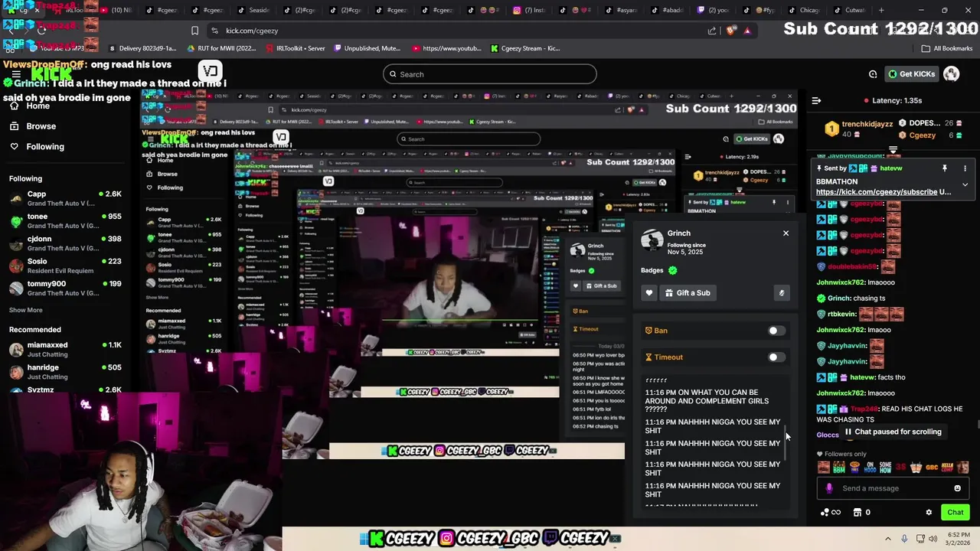
Task: Open IRLToolkit • Server bookmark
Action: (296, 48)
